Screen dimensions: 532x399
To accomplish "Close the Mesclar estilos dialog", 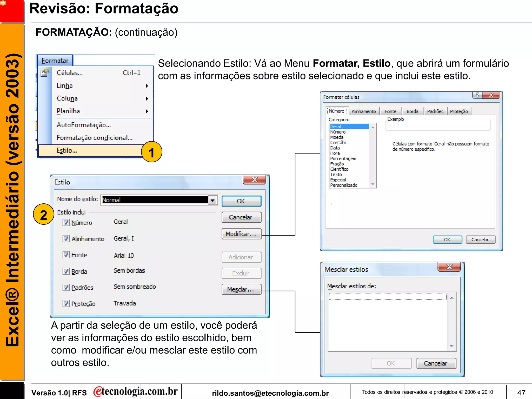I will pyautogui.click(x=449, y=267).
